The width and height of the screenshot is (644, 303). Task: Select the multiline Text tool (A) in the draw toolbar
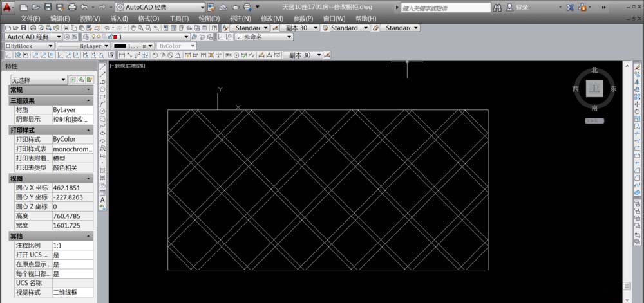point(102,200)
